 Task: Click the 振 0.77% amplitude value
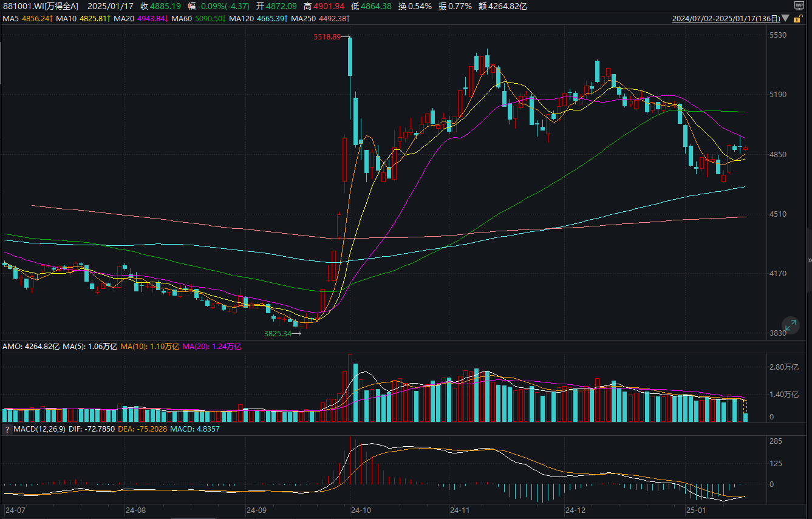pyautogui.click(x=455, y=6)
